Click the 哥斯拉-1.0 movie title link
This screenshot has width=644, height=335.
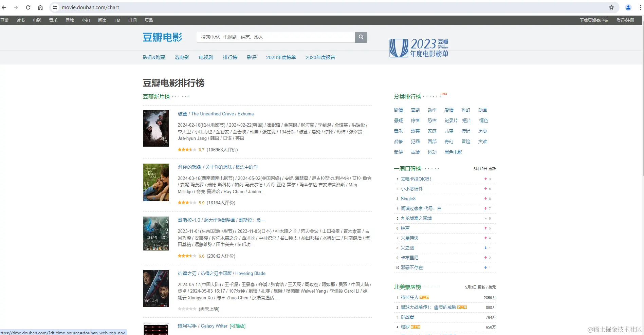click(x=221, y=220)
